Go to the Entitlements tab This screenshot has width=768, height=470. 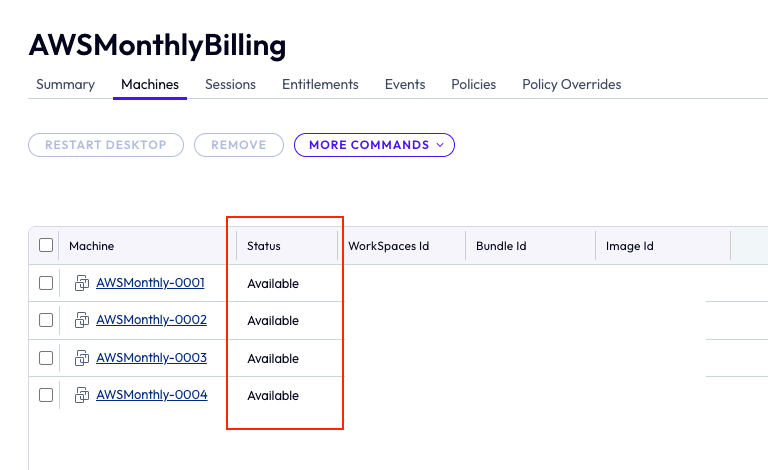(x=320, y=84)
